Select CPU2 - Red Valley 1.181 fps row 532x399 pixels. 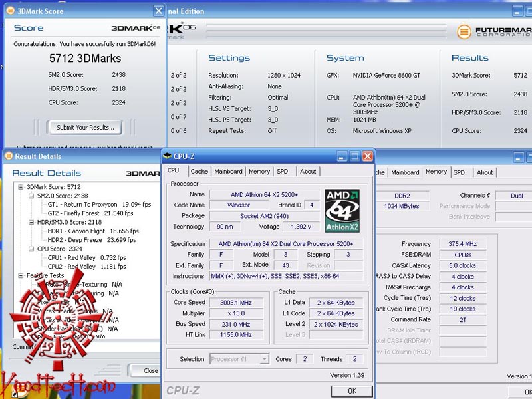(86, 267)
